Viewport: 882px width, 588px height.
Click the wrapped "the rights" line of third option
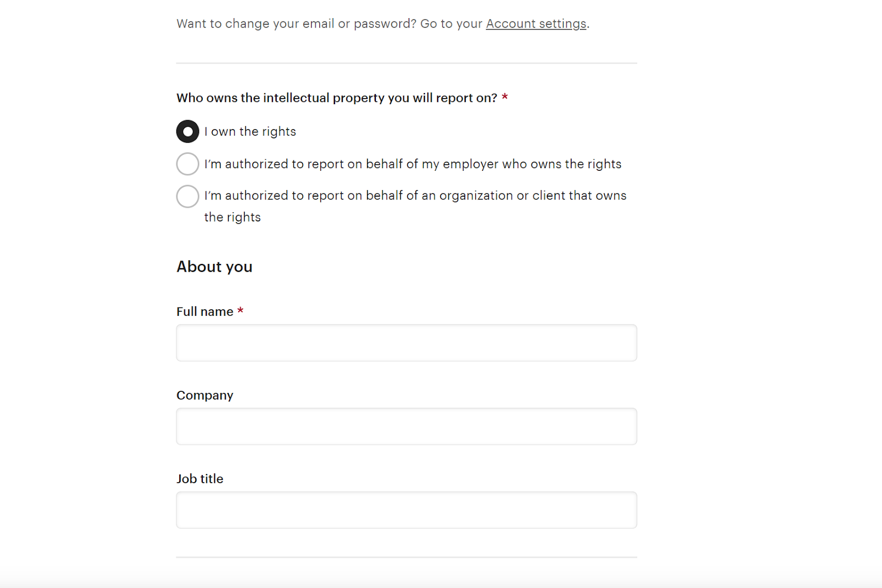click(232, 217)
